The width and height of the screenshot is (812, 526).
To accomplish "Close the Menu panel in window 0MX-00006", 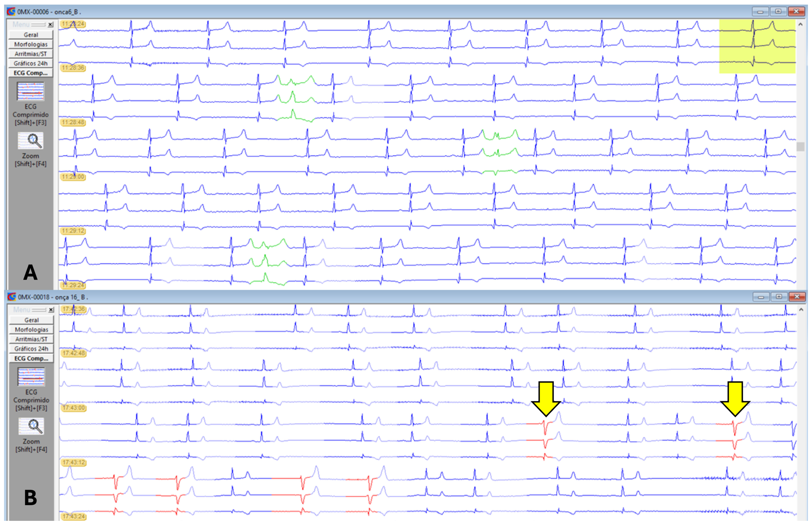I will pos(50,25).
